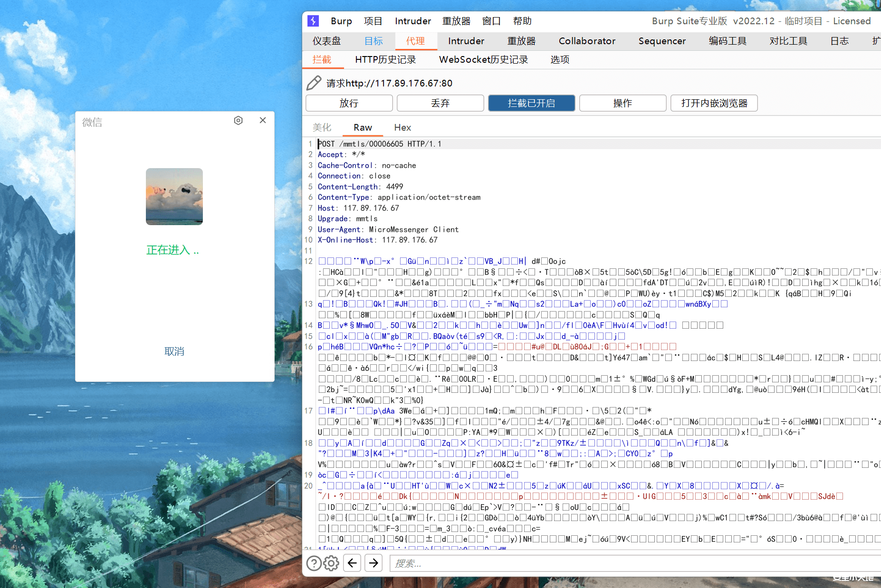Open WeChat settings hexagon icon
Viewport: 881px width, 588px height.
[x=239, y=121]
